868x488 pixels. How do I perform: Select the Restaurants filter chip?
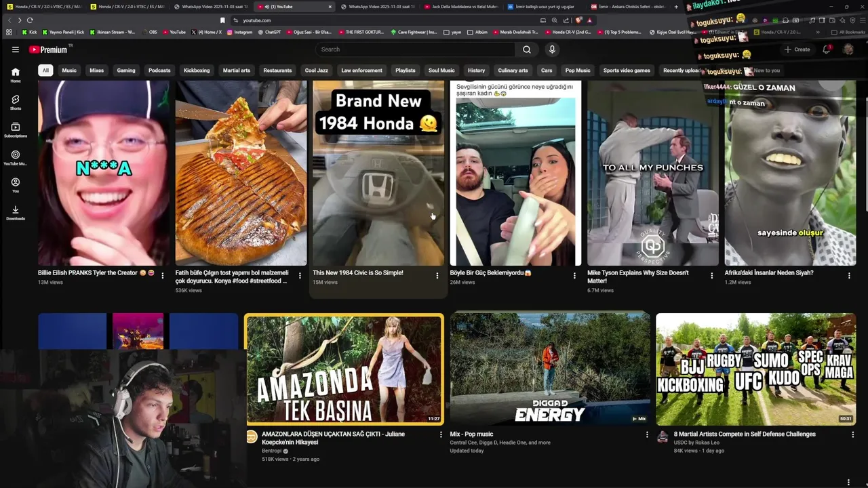coord(277,70)
